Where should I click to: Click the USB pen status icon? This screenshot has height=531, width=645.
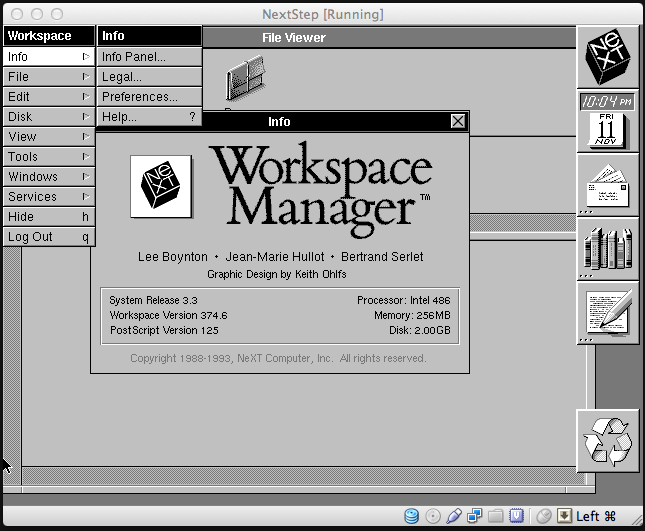point(454,516)
